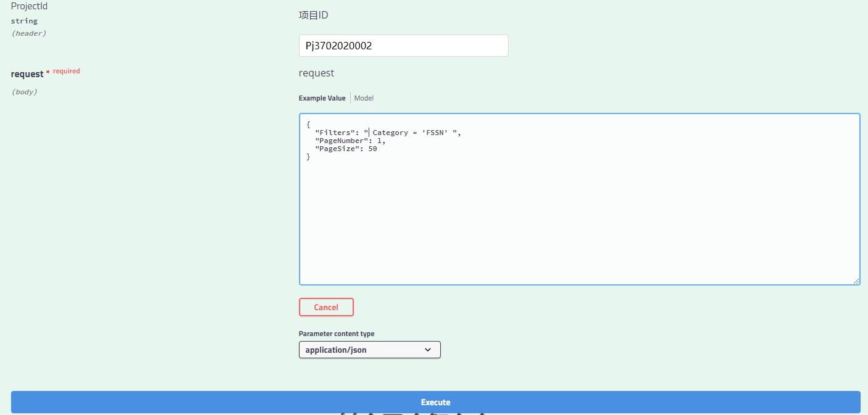This screenshot has width=868, height=415.
Task: Click the red required marker
Action: pos(66,71)
